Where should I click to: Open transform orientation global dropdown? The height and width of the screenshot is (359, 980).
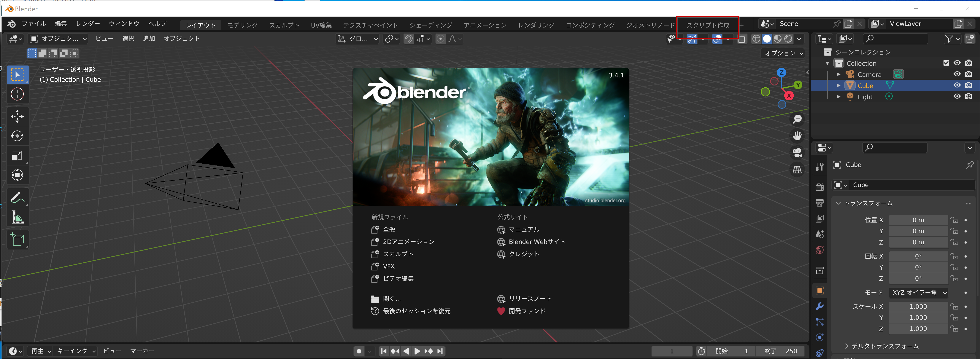(358, 39)
